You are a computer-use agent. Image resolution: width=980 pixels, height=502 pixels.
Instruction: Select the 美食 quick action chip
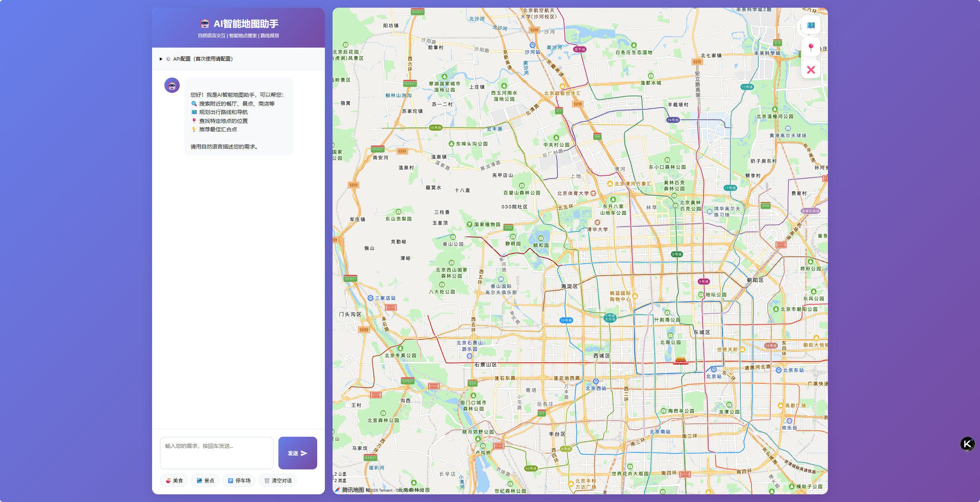(x=174, y=481)
